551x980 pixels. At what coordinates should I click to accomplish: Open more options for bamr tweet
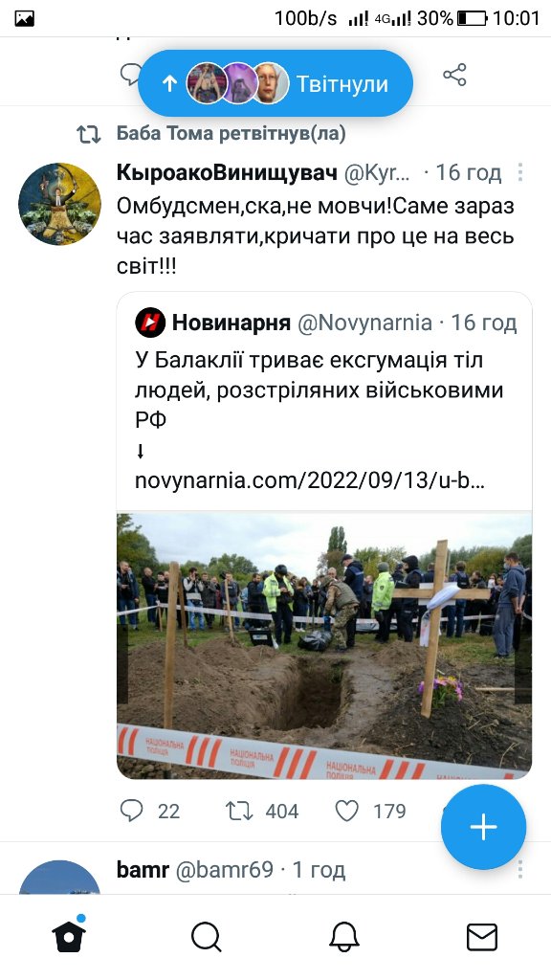[x=519, y=869]
